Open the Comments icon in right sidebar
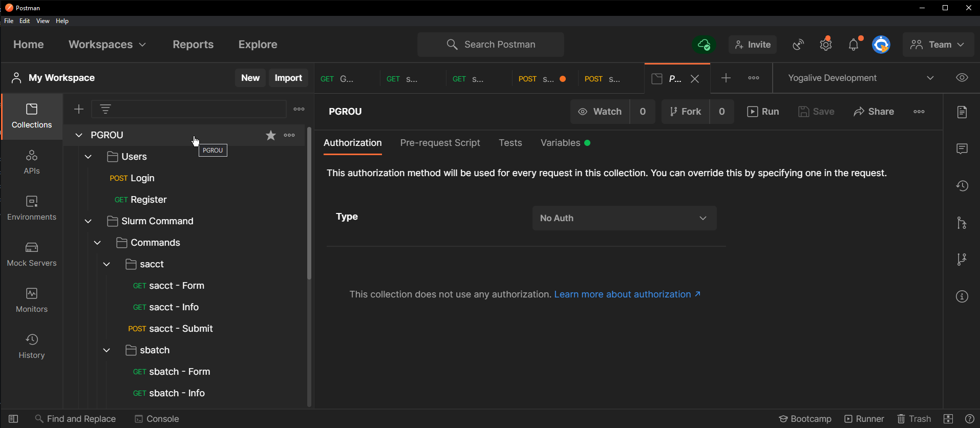Viewport: 980px width, 428px height. pyautogui.click(x=962, y=149)
